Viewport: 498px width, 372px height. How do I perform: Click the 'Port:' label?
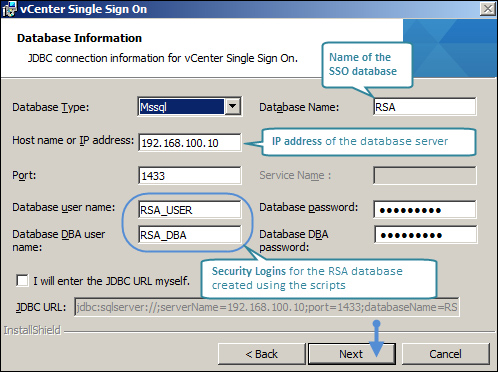24,175
